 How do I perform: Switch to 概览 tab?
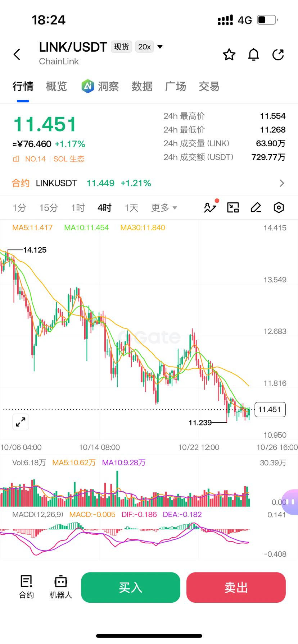[57, 86]
